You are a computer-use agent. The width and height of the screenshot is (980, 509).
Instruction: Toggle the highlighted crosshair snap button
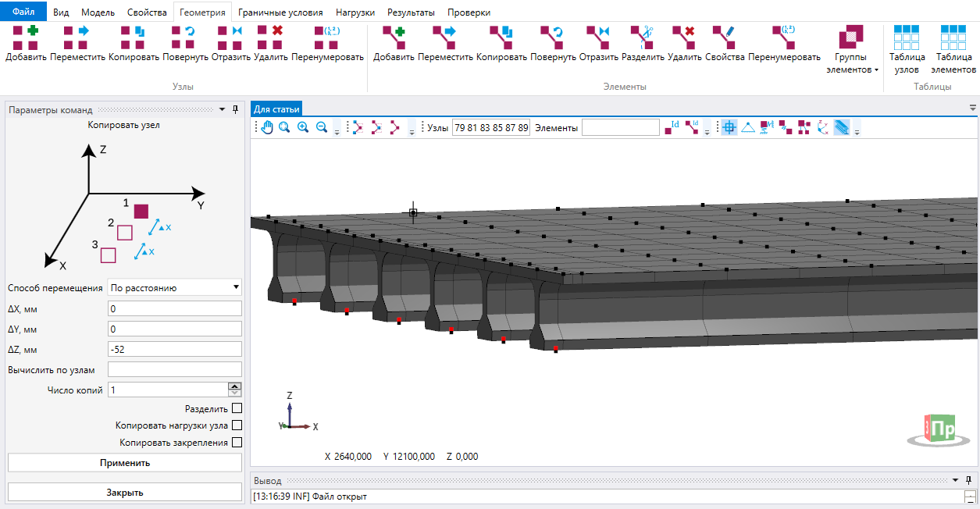click(x=729, y=128)
